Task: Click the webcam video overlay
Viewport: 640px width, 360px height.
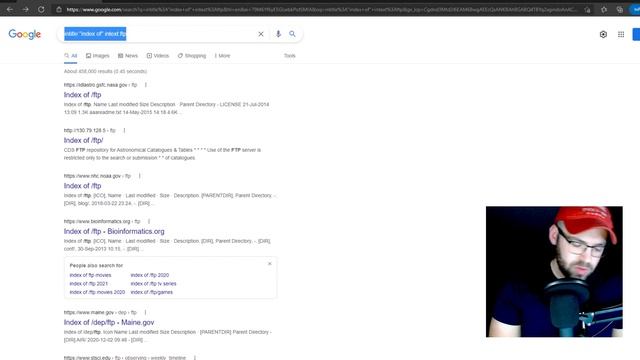Action: [x=554, y=271]
